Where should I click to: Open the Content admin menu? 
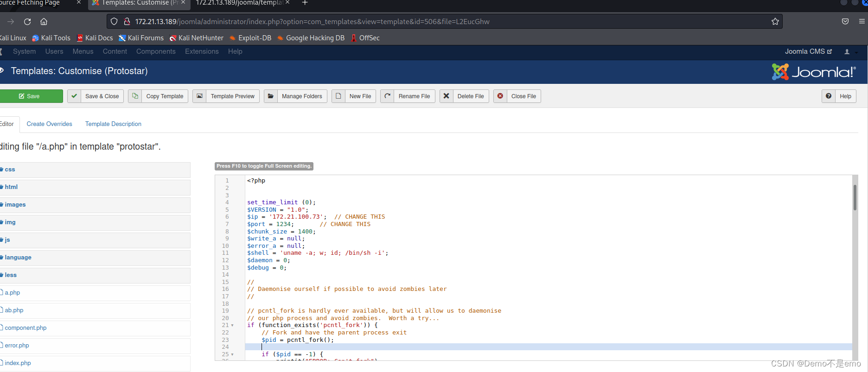point(115,51)
